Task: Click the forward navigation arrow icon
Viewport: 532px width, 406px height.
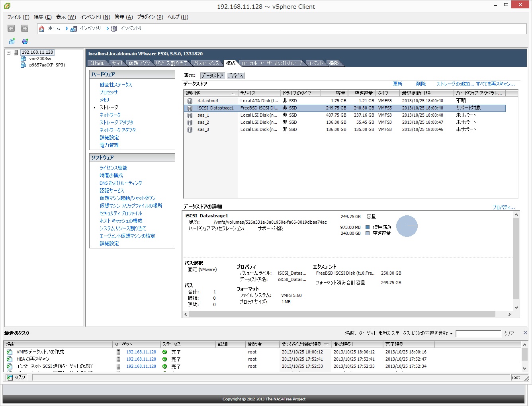Action: [x=25, y=28]
